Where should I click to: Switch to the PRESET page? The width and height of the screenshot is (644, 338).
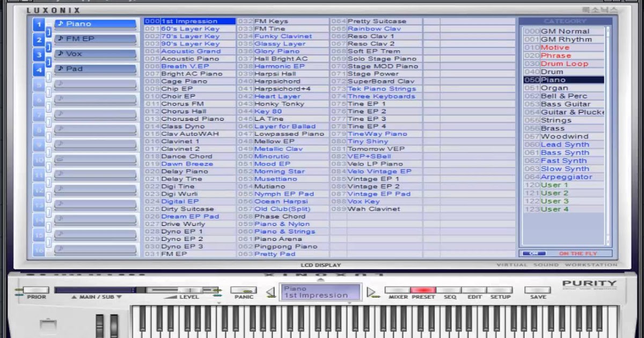tap(423, 290)
